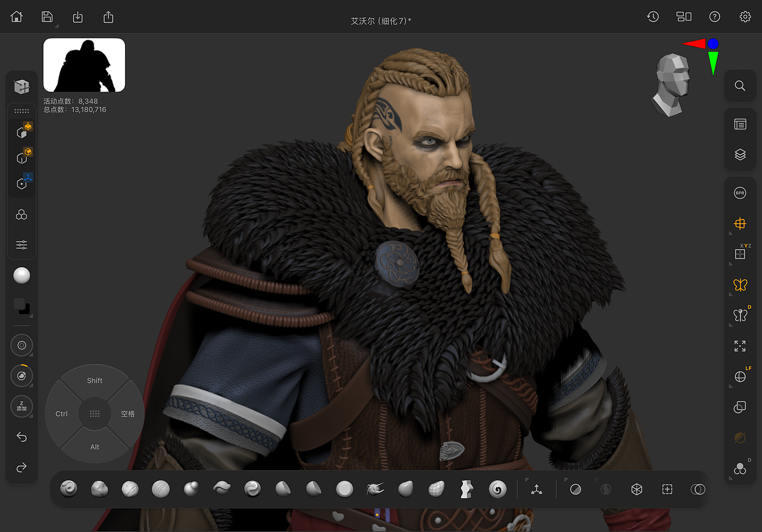The width and height of the screenshot is (762, 532).
Task: Select the fifth brush, a sphere with a small bump
Action: coord(191,489)
